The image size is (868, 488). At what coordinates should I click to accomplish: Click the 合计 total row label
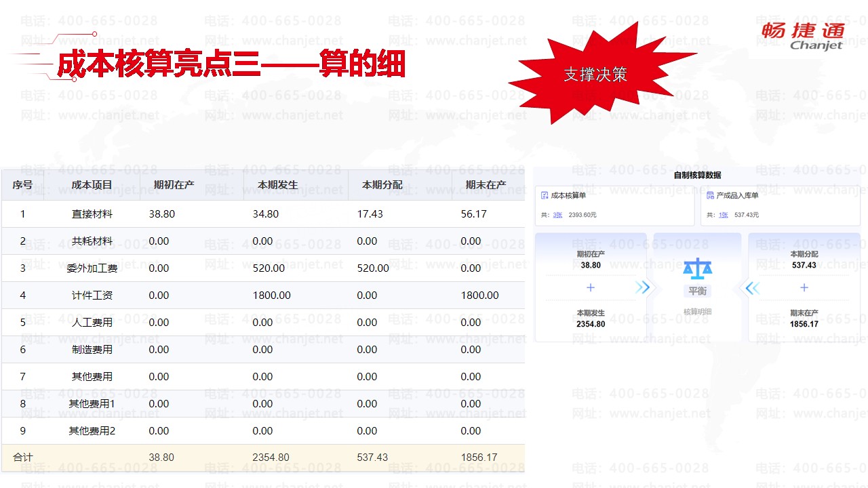coord(22,457)
